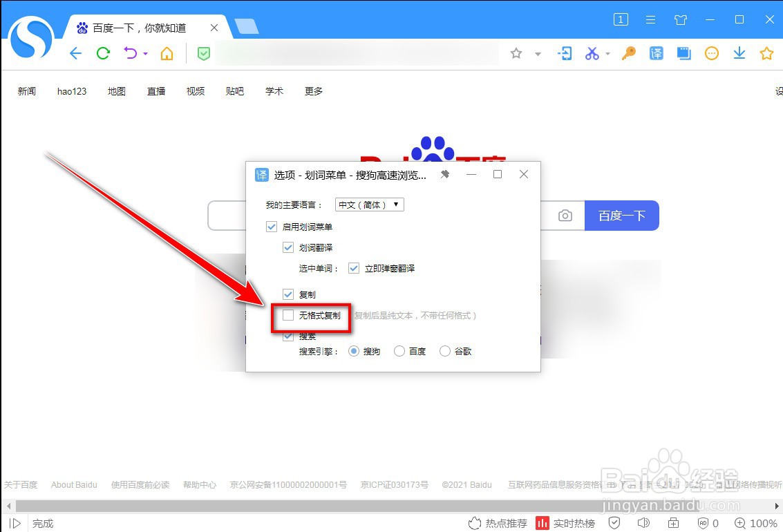Click the ad blocker icon in status bar

pyautogui.click(x=704, y=523)
